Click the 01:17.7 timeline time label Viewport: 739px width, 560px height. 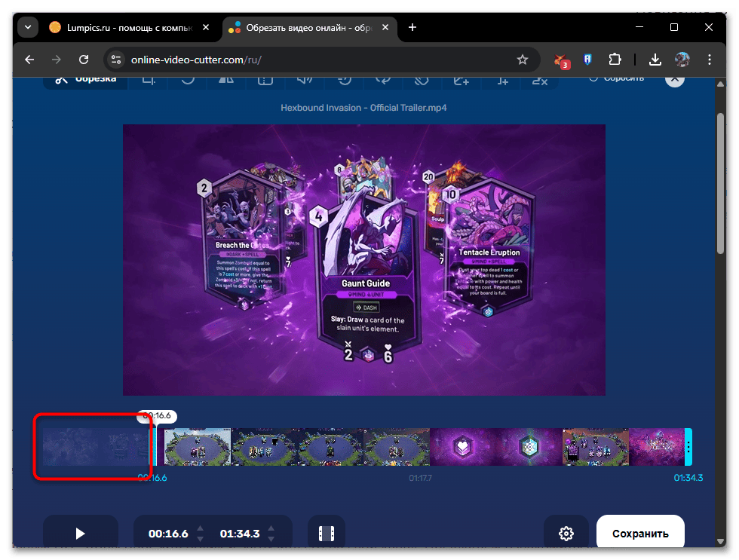[x=420, y=478]
